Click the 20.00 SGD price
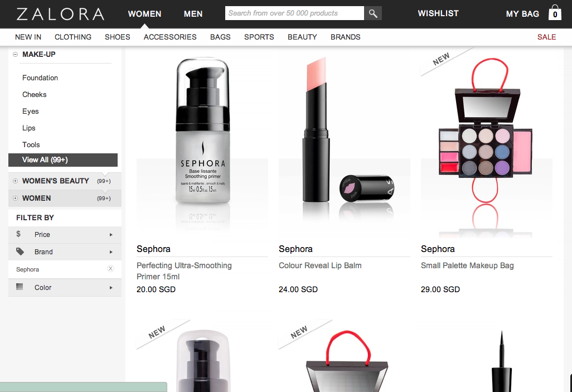 [156, 289]
